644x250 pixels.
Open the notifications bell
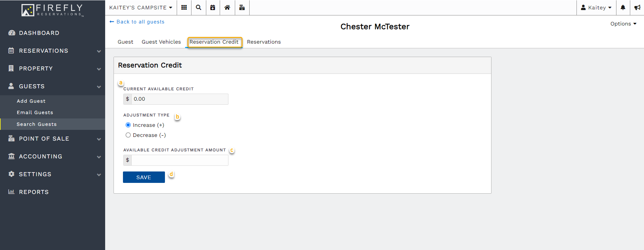tap(623, 7)
